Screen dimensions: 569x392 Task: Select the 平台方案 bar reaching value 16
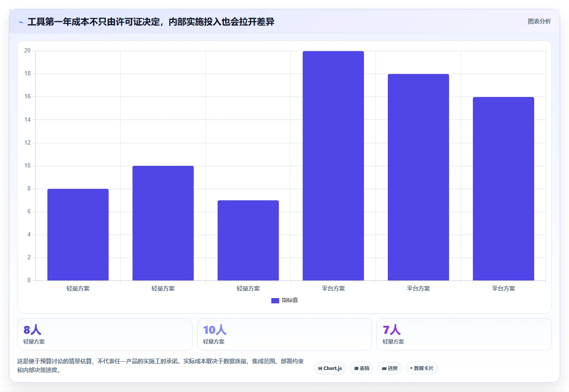point(503,189)
